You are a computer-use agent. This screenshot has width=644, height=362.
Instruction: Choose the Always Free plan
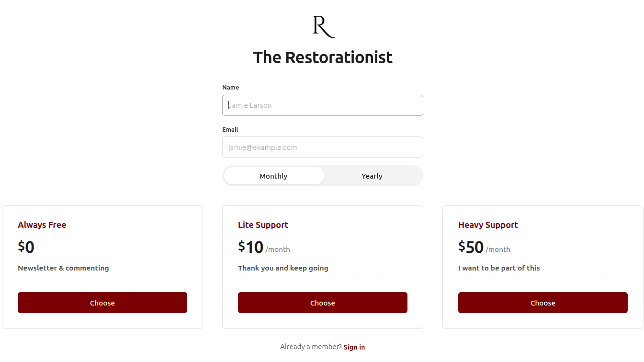(x=102, y=303)
